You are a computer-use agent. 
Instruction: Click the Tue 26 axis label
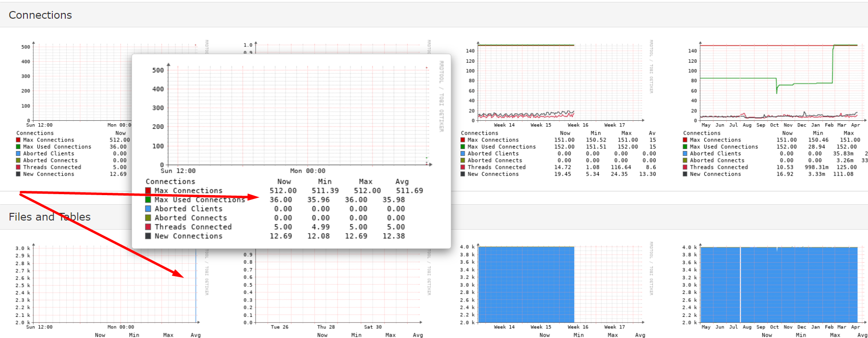click(279, 327)
